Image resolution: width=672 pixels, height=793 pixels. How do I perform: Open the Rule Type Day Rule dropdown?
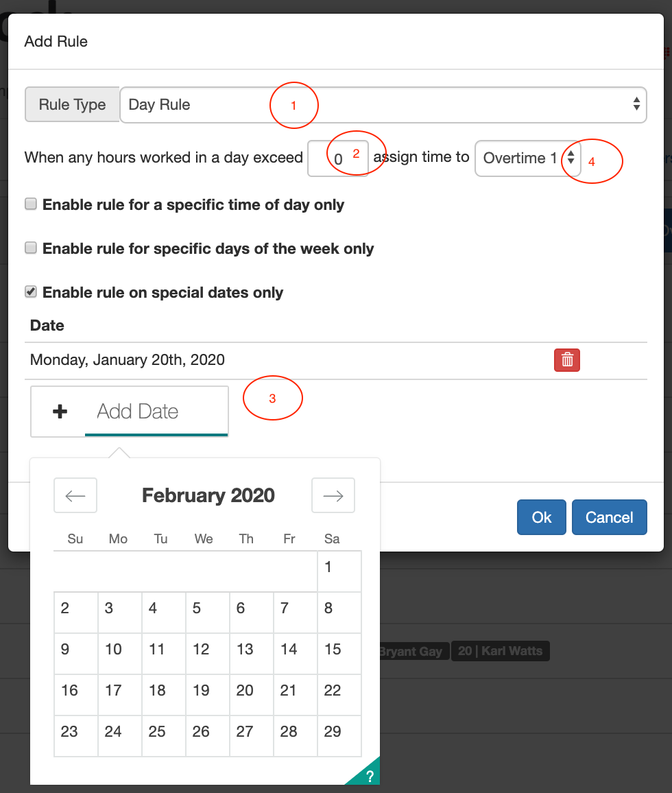click(x=383, y=105)
